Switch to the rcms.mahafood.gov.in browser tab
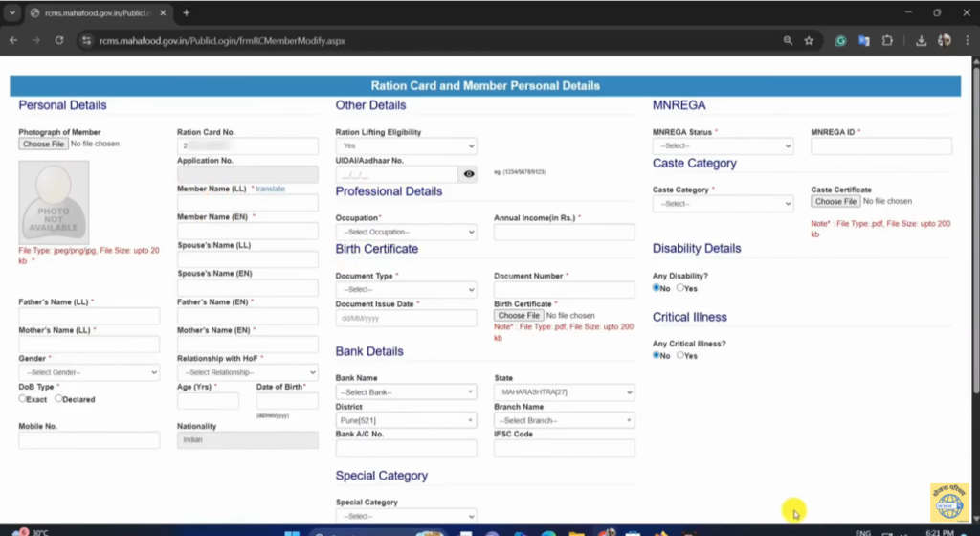The width and height of the screenshot is (980, 536). pos(93,12)
